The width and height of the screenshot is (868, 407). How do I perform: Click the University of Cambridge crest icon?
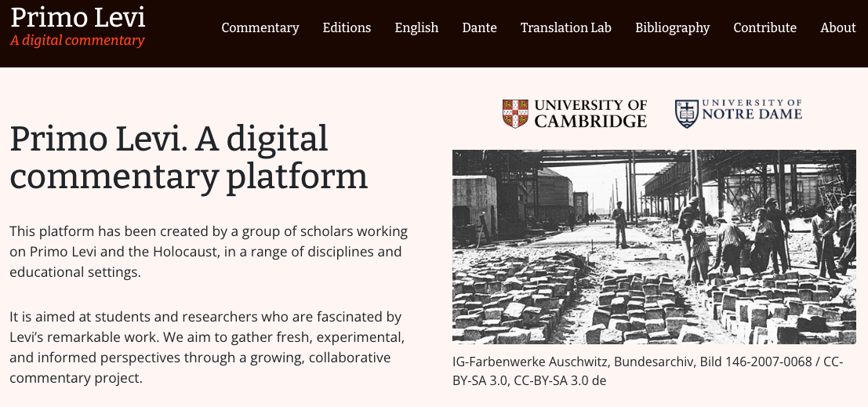[x=514, y=114]
